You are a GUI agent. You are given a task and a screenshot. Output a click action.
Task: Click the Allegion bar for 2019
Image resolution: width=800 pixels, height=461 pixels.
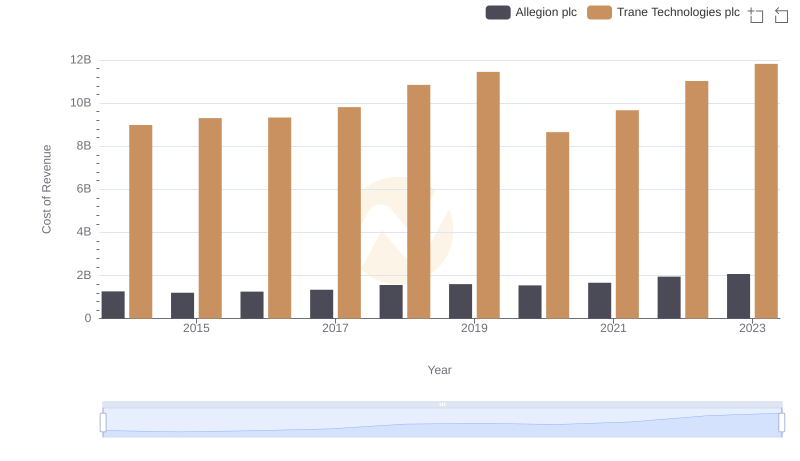pos(460,301)
